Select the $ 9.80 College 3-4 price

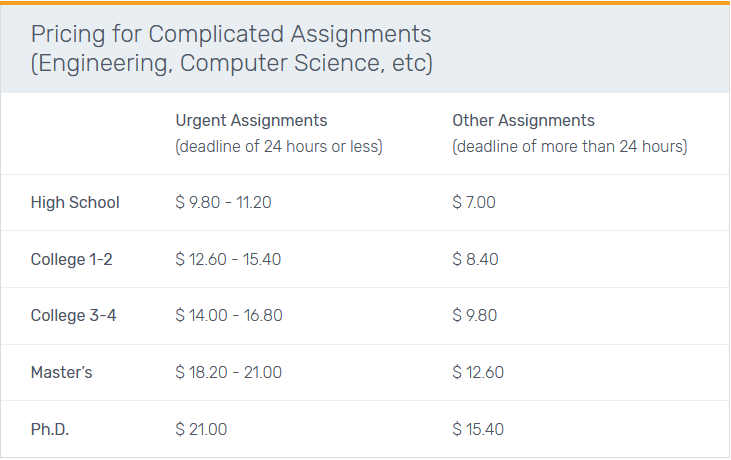click(475, 315)
